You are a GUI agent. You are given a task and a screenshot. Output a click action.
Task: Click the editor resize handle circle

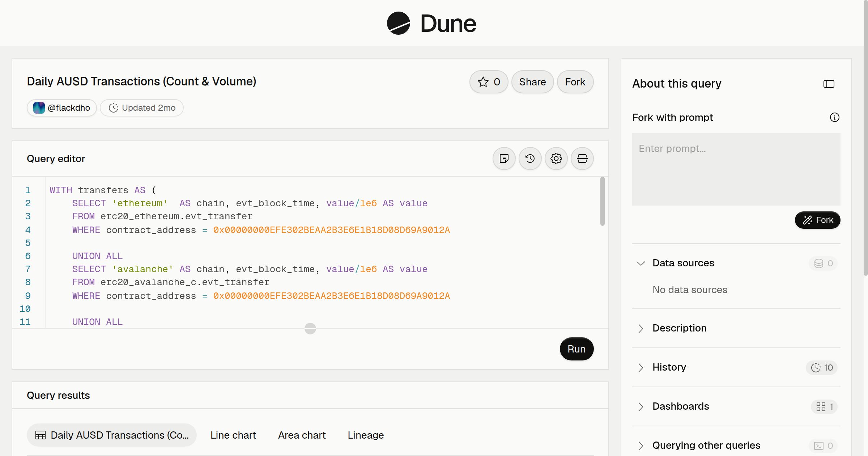coord(310,329)
